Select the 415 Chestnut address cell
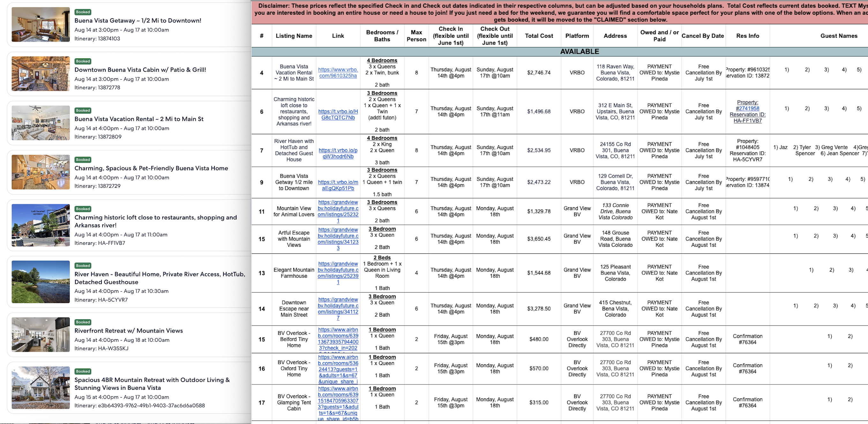This screenshot has width=868, height=424. (615, 309)
